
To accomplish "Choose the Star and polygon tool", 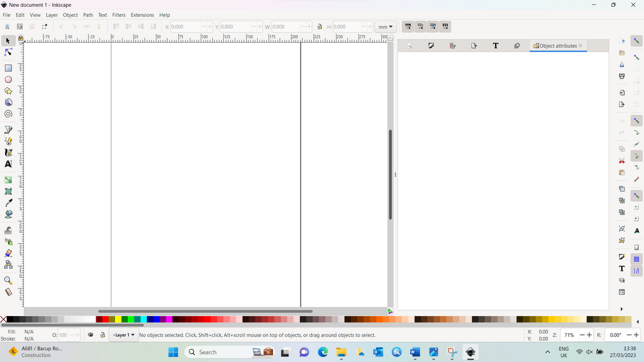I will [x=8, y=91].
